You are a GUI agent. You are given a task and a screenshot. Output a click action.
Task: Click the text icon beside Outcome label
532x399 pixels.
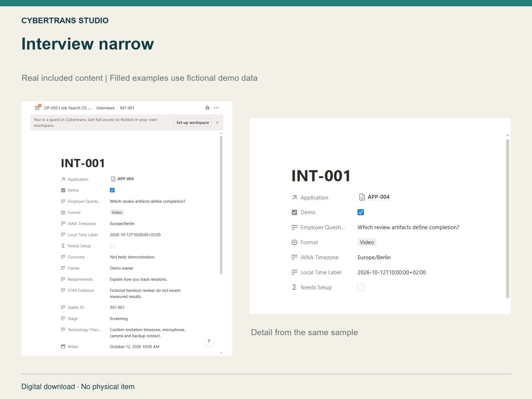(x=63, y=257)
